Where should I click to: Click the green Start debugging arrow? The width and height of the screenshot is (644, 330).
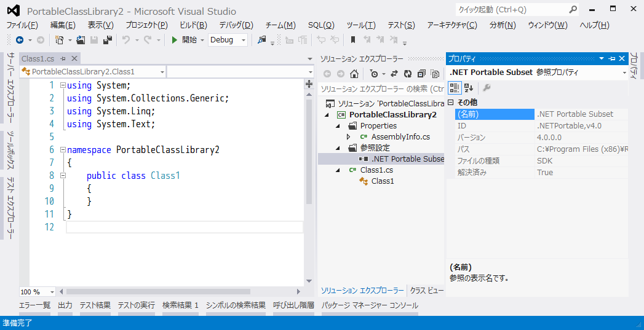[175, 40]
